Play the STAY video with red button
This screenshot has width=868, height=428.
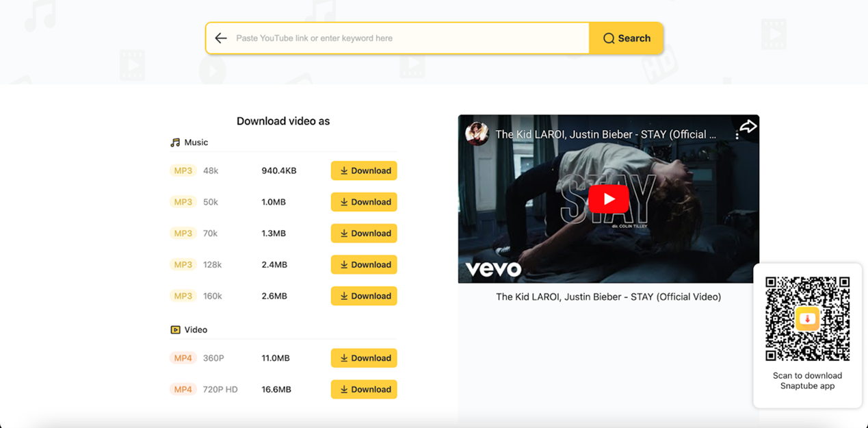608,199
